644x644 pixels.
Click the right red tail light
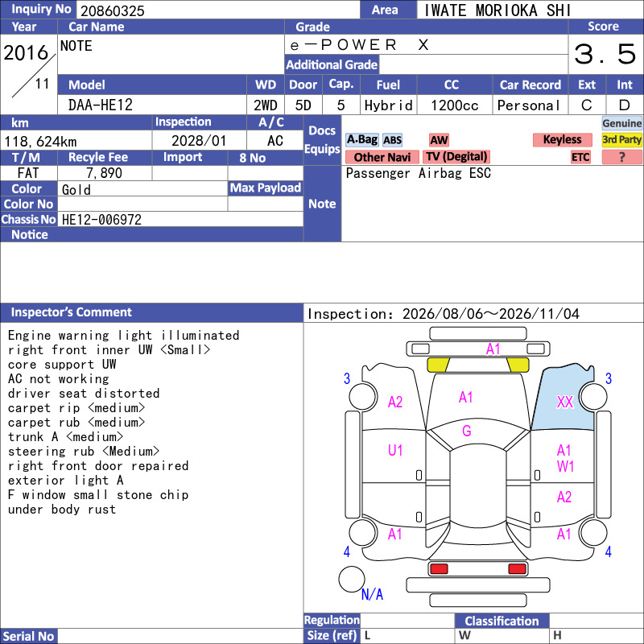(517, 569)
